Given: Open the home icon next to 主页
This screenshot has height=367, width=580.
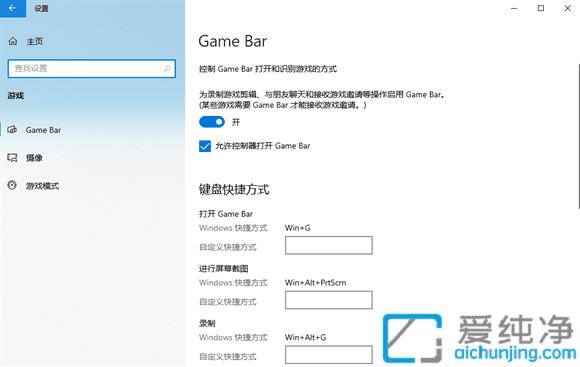Looking at the screenshot, I should pos(13,41).
